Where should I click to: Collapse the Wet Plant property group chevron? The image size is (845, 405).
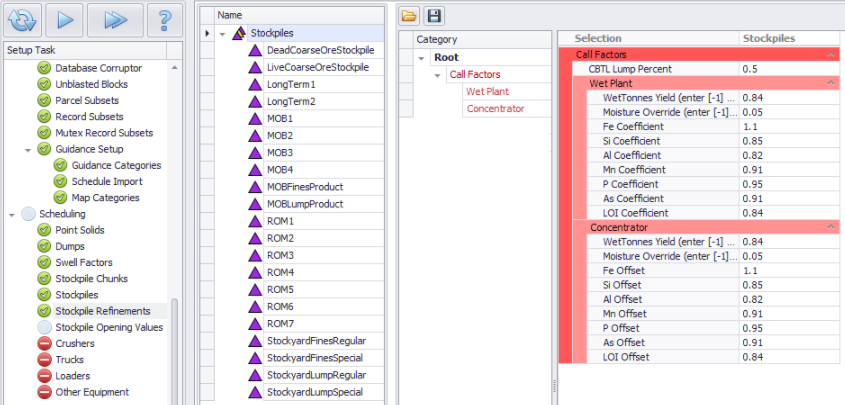pyautogui.click(x=830, y=83)
